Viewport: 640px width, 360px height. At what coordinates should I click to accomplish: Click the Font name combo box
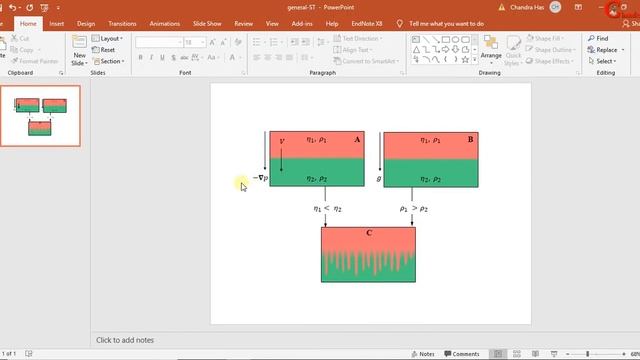158,42
